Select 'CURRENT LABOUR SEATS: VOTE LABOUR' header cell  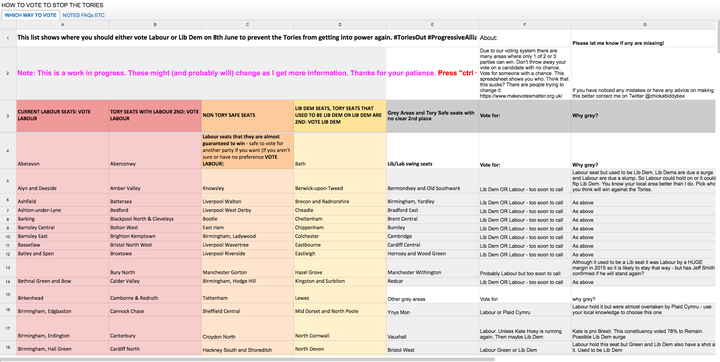(x=62, y=116)
